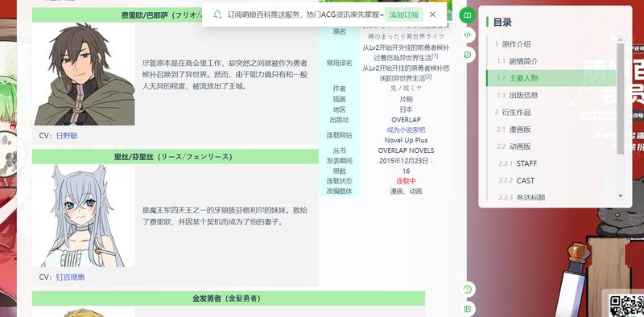644x317 pixels.
Task: Select 1.3 出版信息 in the contents list
Action: pos(517,95)
